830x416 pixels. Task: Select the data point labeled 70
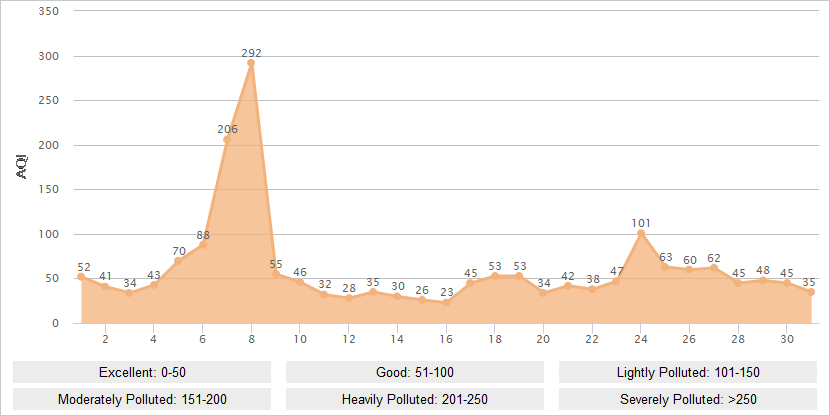click(x=178, y=261)
